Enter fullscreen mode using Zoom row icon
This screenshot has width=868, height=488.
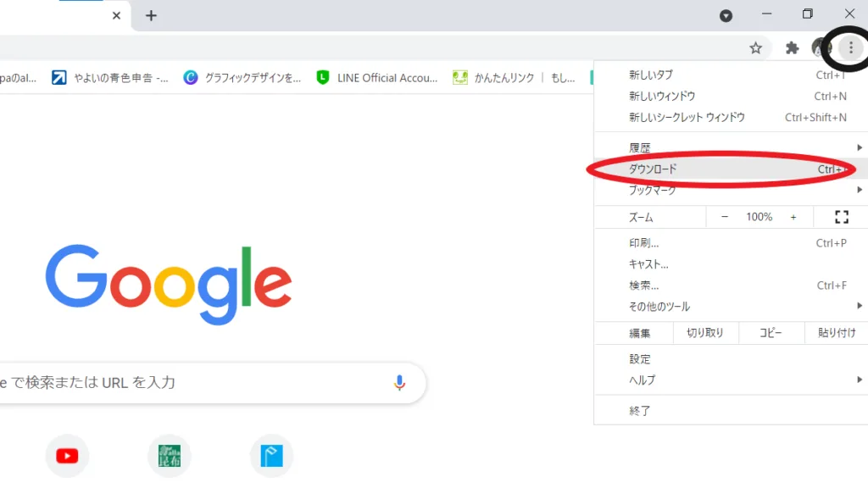(x=841, y=218)
